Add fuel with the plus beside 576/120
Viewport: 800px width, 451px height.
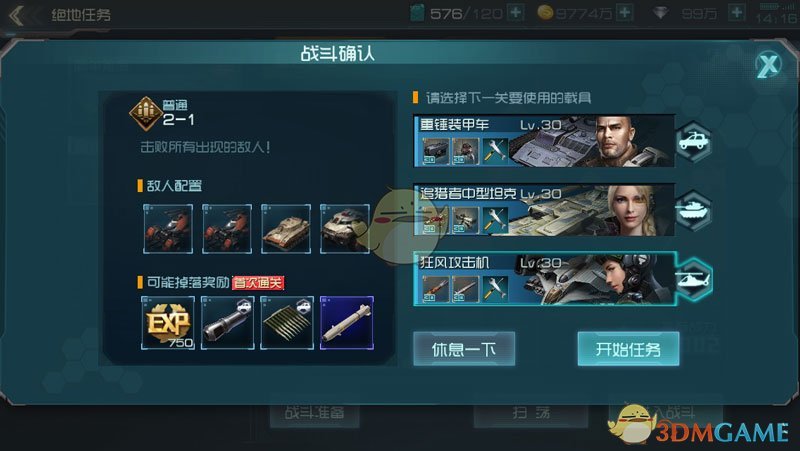pos(516,12)
